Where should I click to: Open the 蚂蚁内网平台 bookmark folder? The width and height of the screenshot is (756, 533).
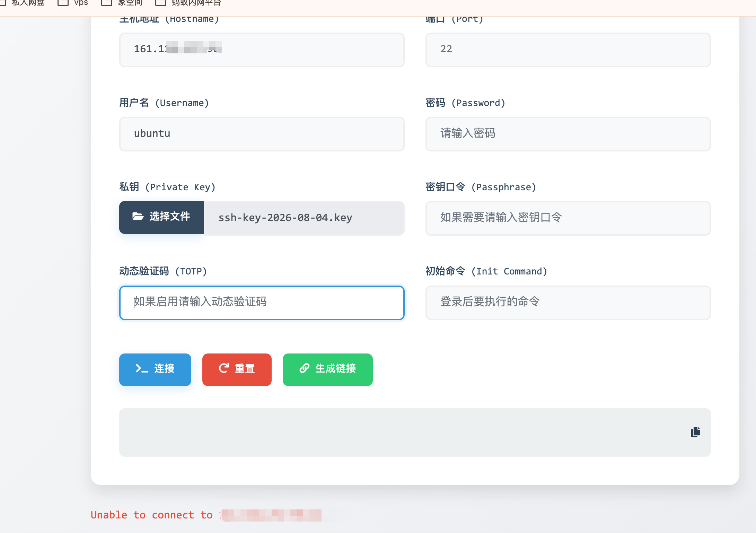point(188,3)
